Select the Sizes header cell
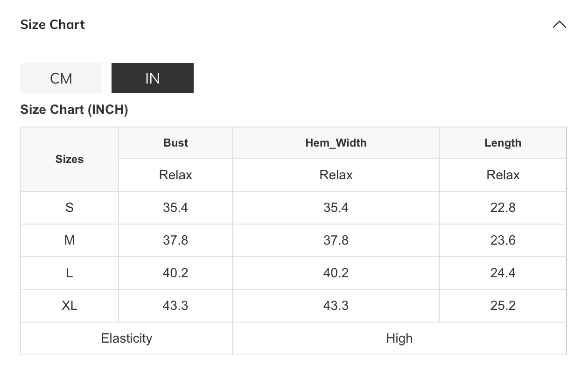This screenshot has height=380, width=588. (70, 159)
